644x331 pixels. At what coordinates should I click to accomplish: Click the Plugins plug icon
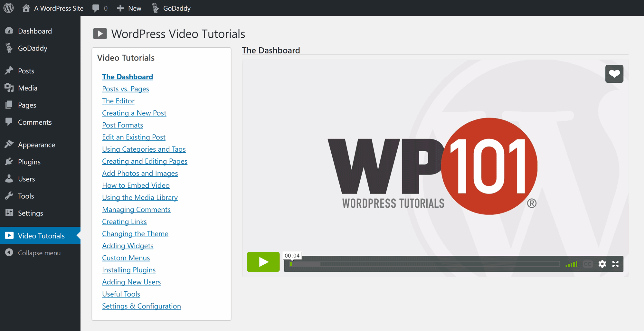click(x=9, y=162)
